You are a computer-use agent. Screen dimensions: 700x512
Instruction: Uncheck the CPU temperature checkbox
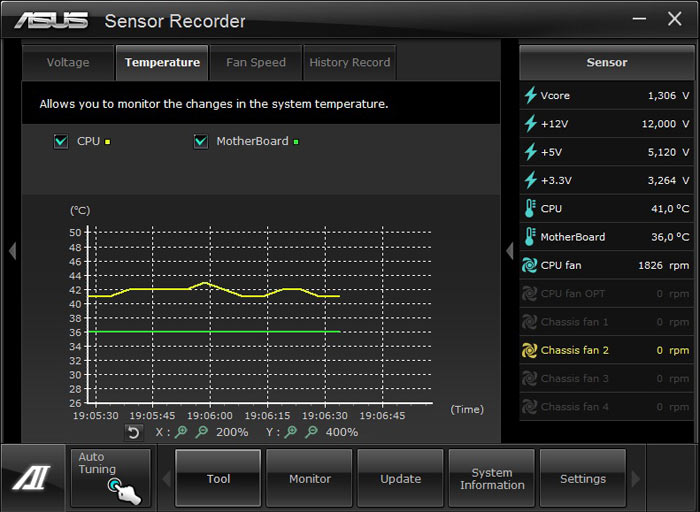click(61, 142)
